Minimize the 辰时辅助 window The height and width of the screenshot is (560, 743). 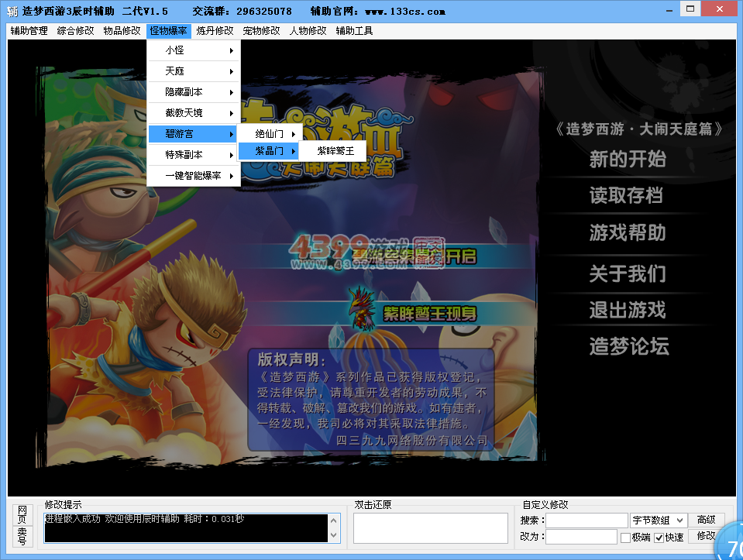[669, 9]
